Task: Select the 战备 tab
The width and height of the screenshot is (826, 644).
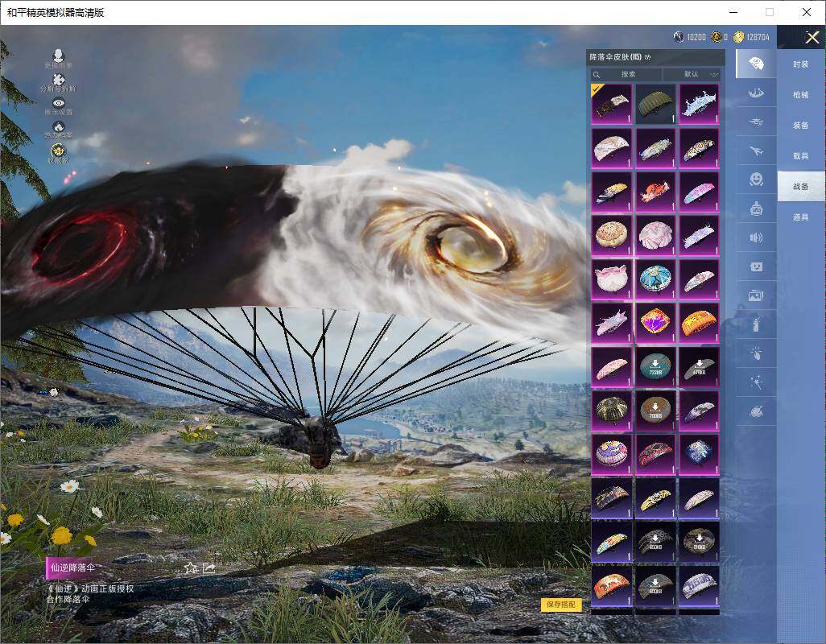Action: click(x=801, y=187)
